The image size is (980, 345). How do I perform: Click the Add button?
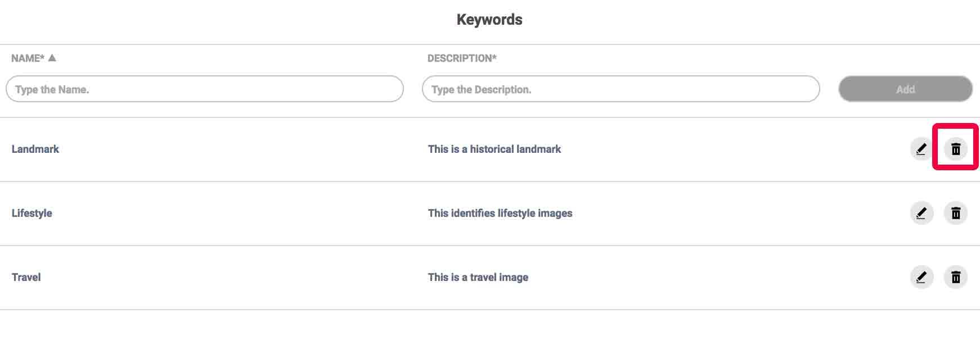[905, 89]
